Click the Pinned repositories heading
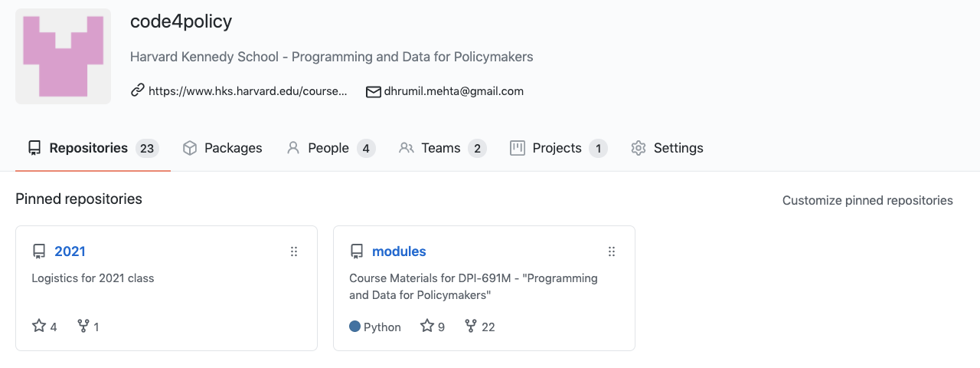This screenshot has width=980, height=368. 79,199
